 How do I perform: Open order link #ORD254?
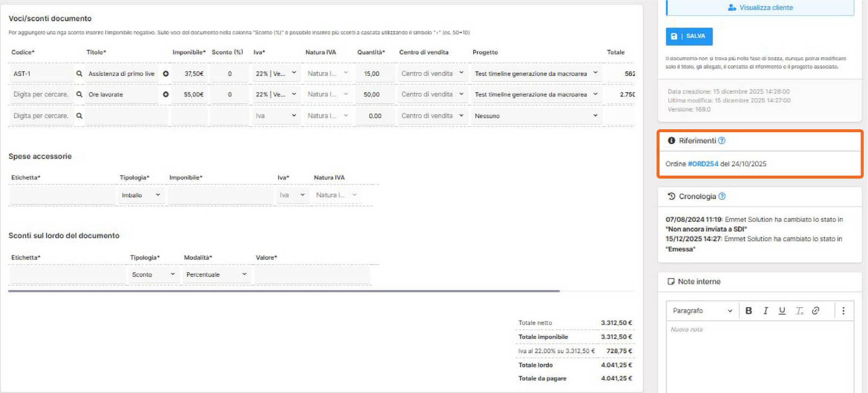tap(703, 164)
